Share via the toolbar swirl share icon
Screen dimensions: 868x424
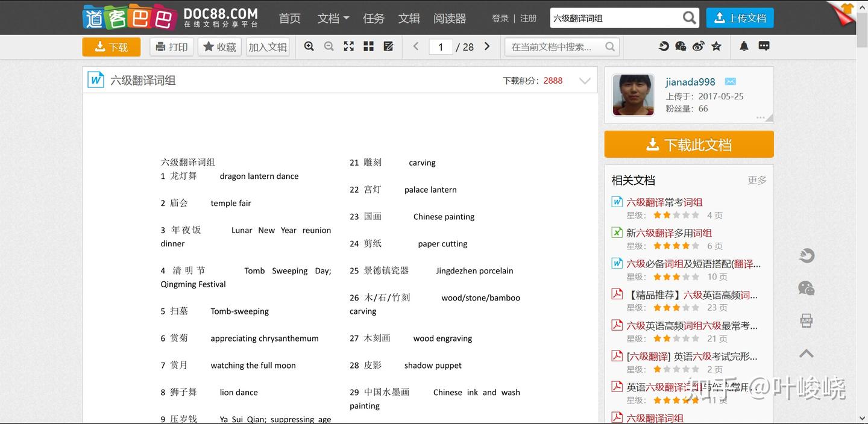click(x=664, y=46)
